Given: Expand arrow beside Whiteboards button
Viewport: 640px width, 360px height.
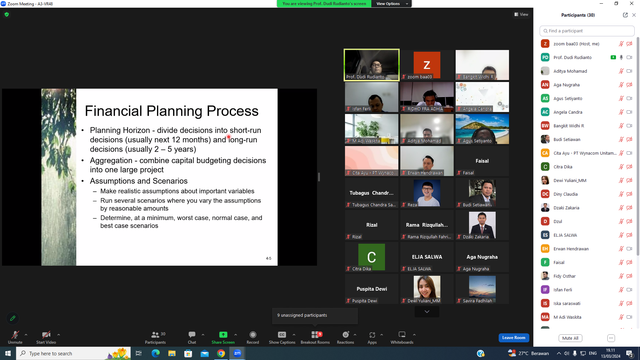Looking at the screenshot, I should [414, 335].
